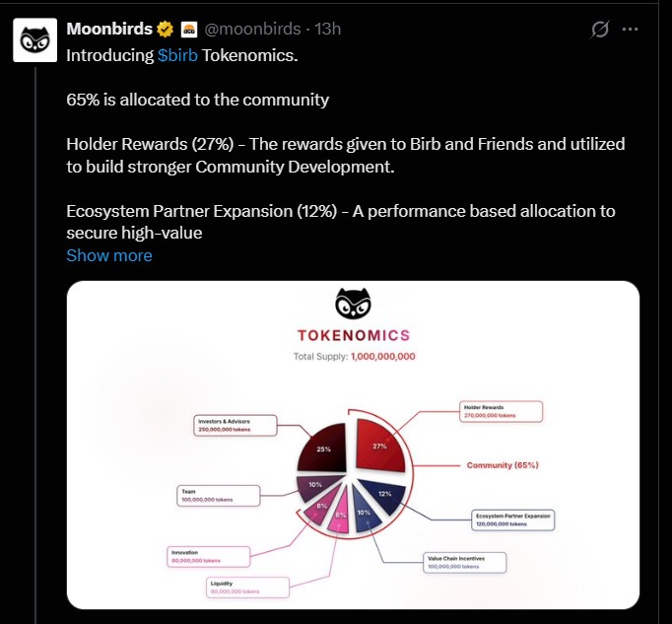Click the $birb cashtag link

pos(177,54)
